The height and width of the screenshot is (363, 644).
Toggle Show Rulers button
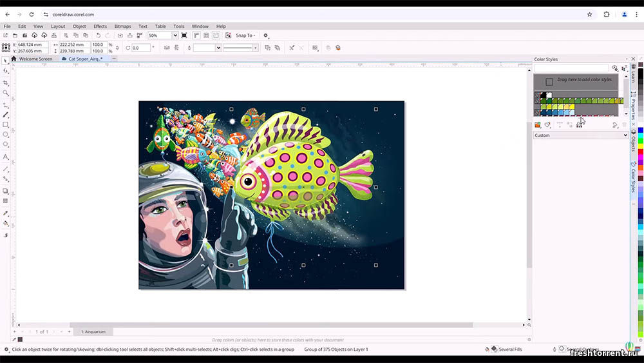pyautogui.click(x=196, y=35)
